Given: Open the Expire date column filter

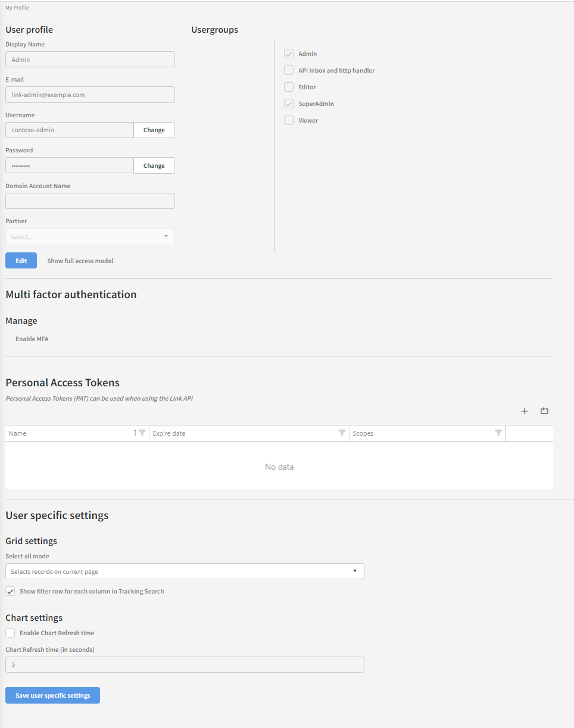Looking at the screenshot, I should click(342, 433).
